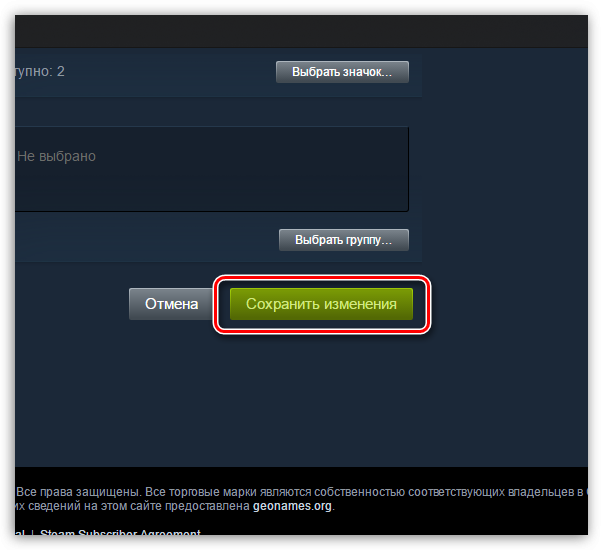Click the available count text ending in 2
Viewport: 603px width, 550px height.
[40, 72]
